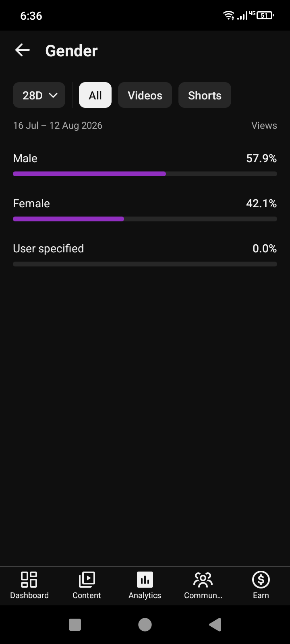Select the All filter chip

click(x=95, y=95)
